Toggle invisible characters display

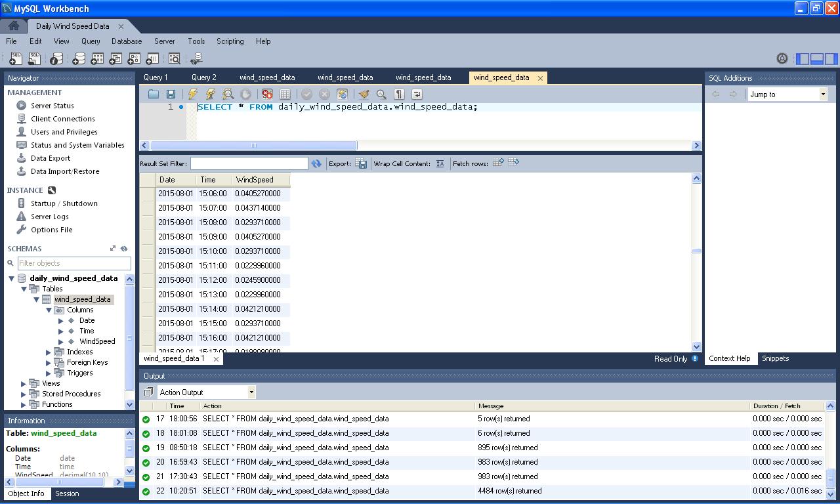[399, 94]
